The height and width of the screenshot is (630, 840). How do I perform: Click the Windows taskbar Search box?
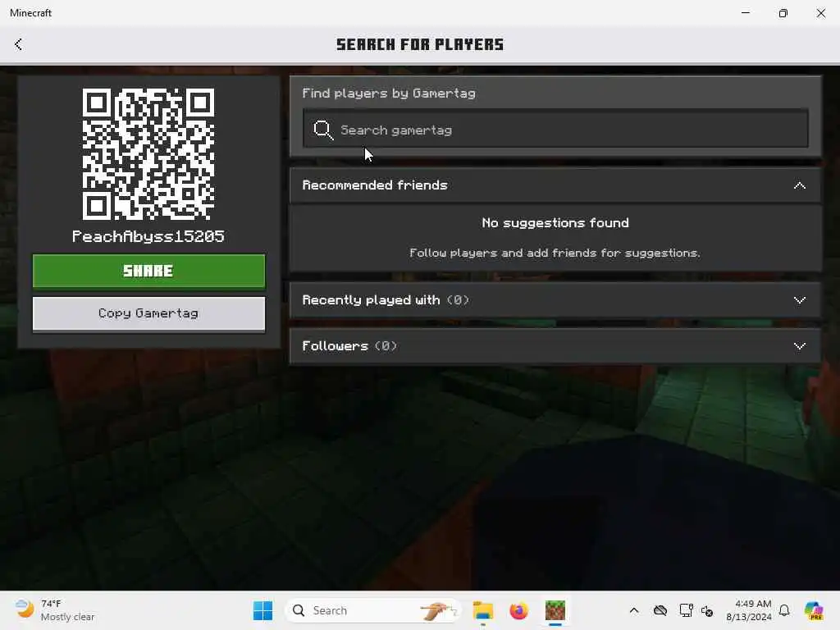pos(373,610)
